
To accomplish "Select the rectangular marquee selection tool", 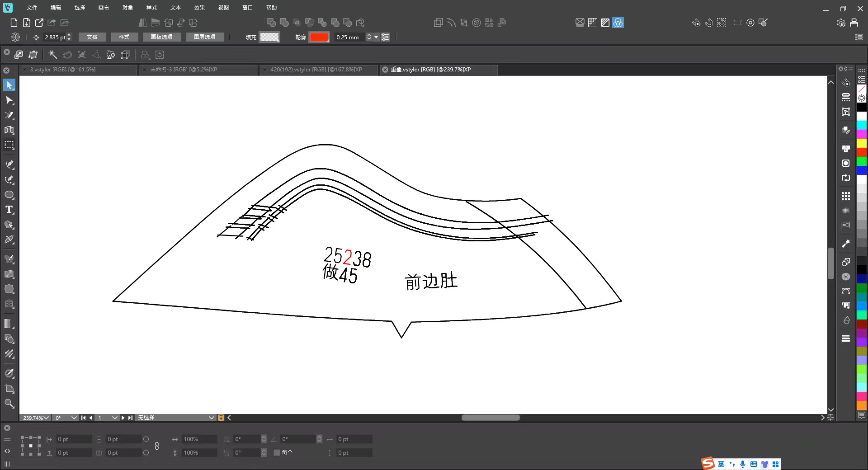I will coord(9,145).
